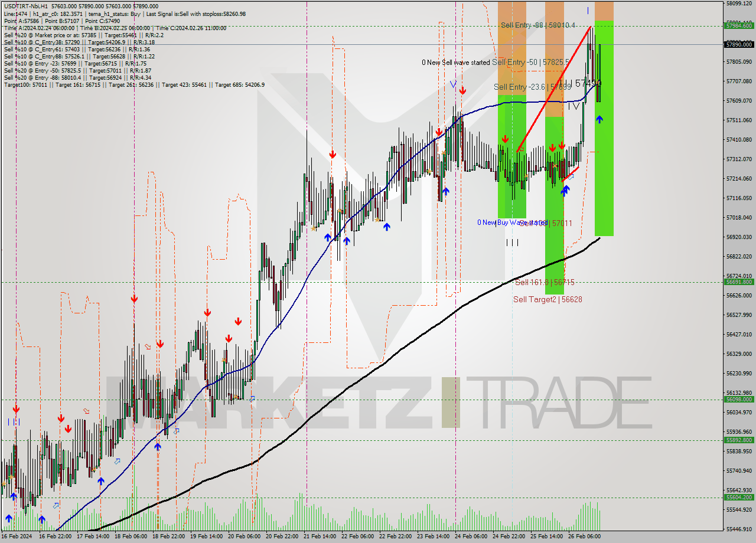This screenshot has width=756, height=543.
Task: Click the 'Sell %20 @ Market price' line
Action: 84,35
